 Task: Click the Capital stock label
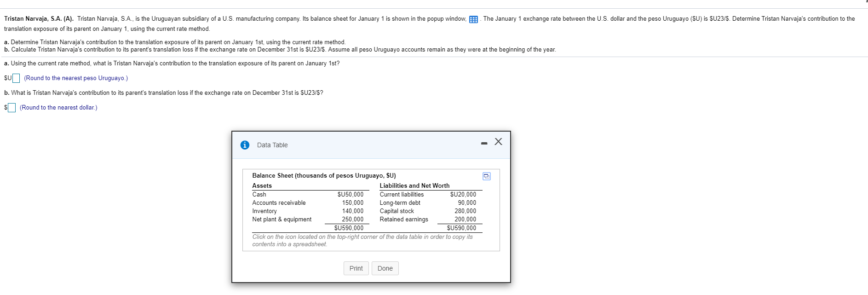pyautogui.click(x=397, y=211)
